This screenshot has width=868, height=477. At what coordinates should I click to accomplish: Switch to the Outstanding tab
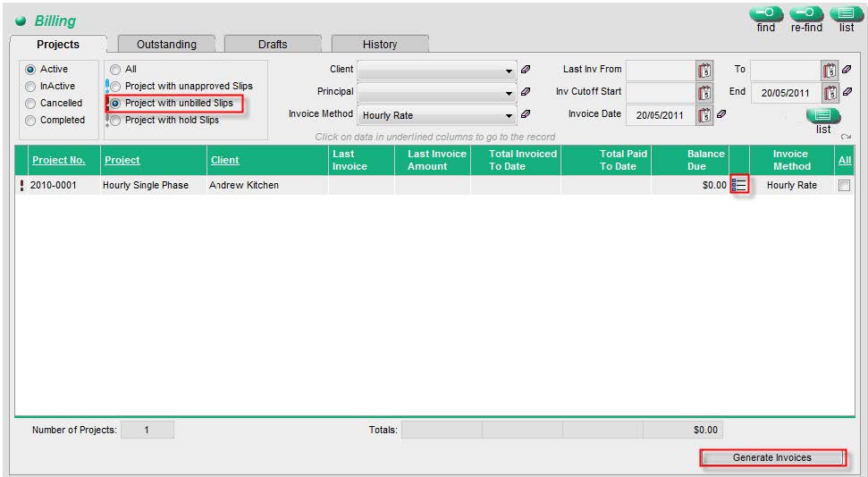(x=166, y=45)
